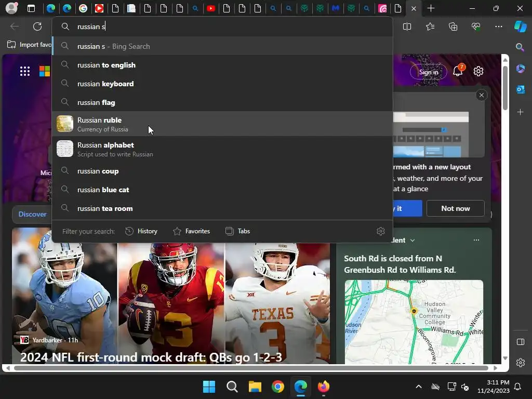Select 'russian tea room' suggestion
The height and width of the screenshot is (399, 532).
pyautogui.click(x=222, y=208)
